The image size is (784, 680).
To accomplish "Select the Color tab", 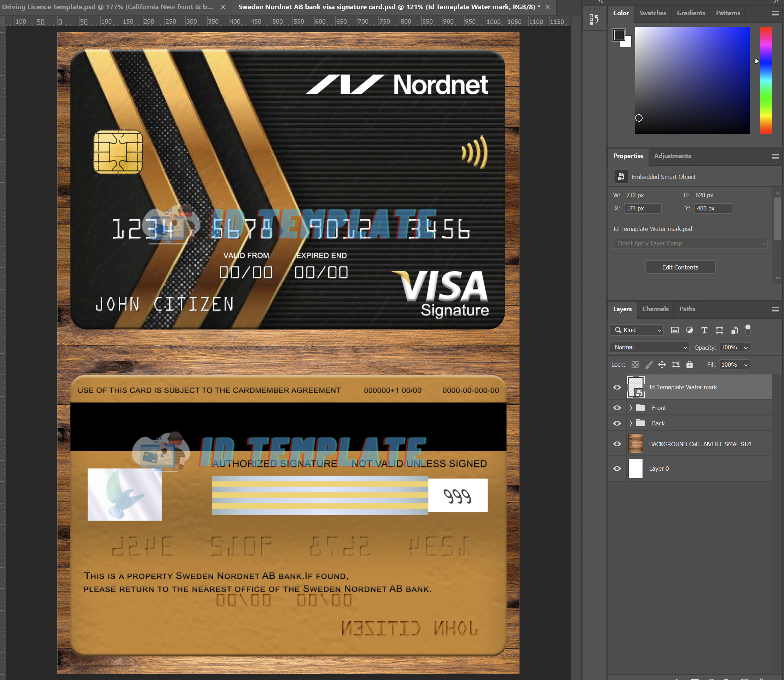I will click(621, 13).
